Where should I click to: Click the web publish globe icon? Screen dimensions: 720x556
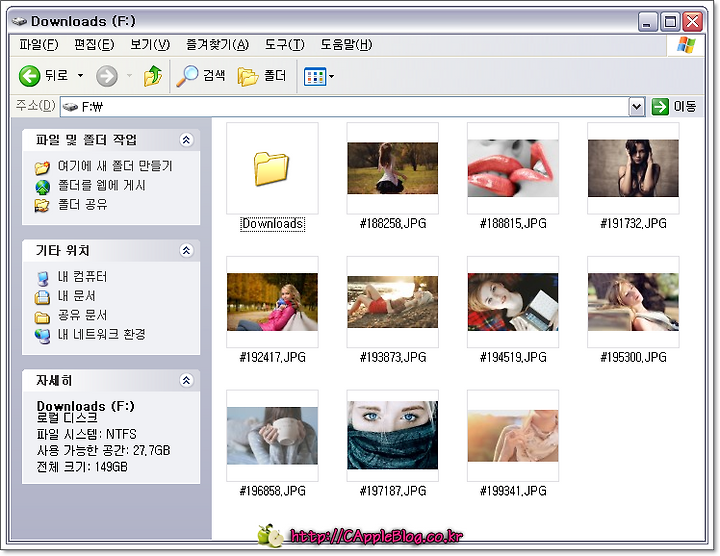(x=42, y=187)
